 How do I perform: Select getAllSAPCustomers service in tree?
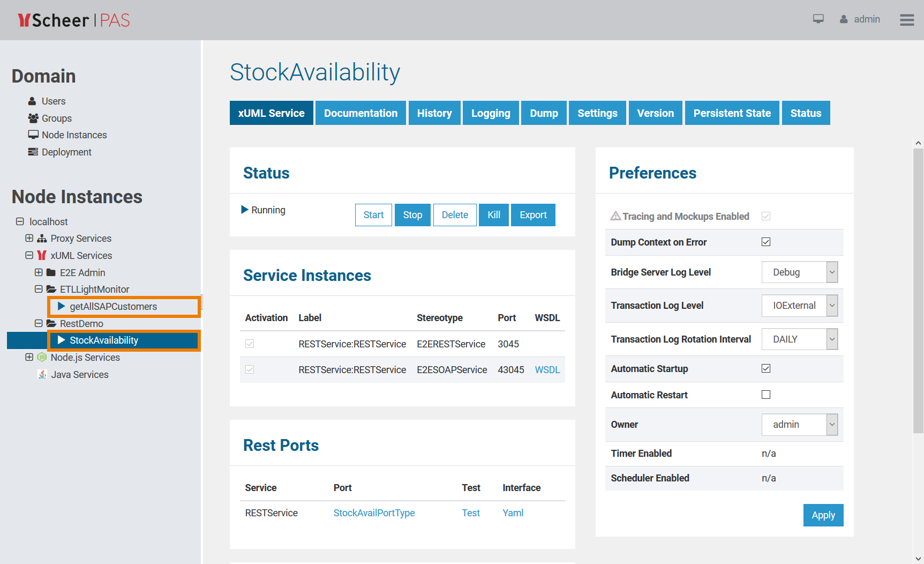pyautogui.click(x=113, y=307)
